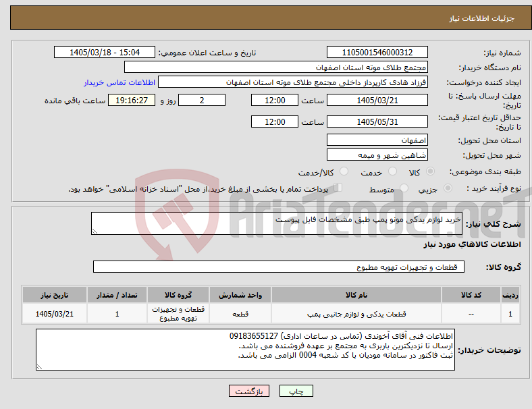Image resolution: width=532 pixels, height=409 pixels.
Task: Select the خدمت radio button
Action: coord(392,171)
